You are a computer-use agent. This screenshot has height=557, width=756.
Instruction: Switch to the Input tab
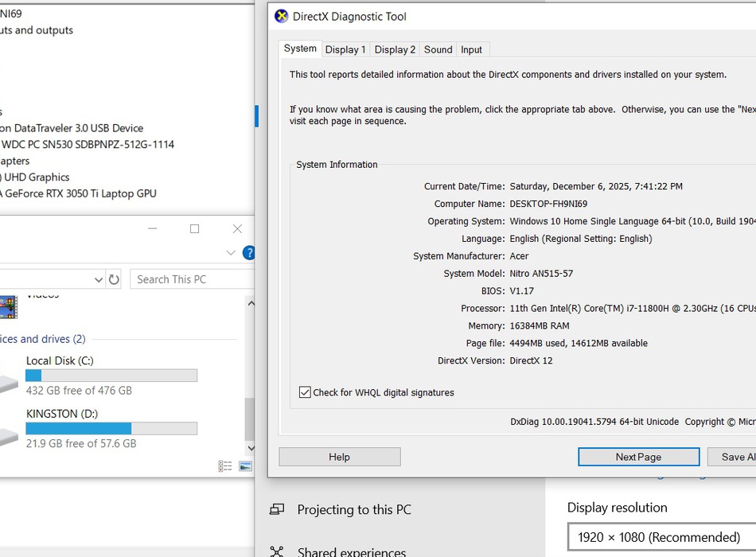(471, 49)
